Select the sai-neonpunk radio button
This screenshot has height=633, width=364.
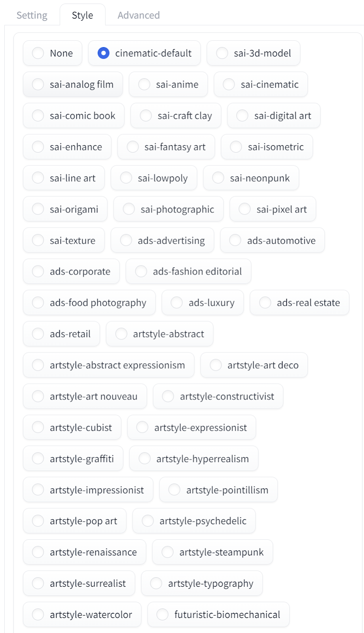218,178
